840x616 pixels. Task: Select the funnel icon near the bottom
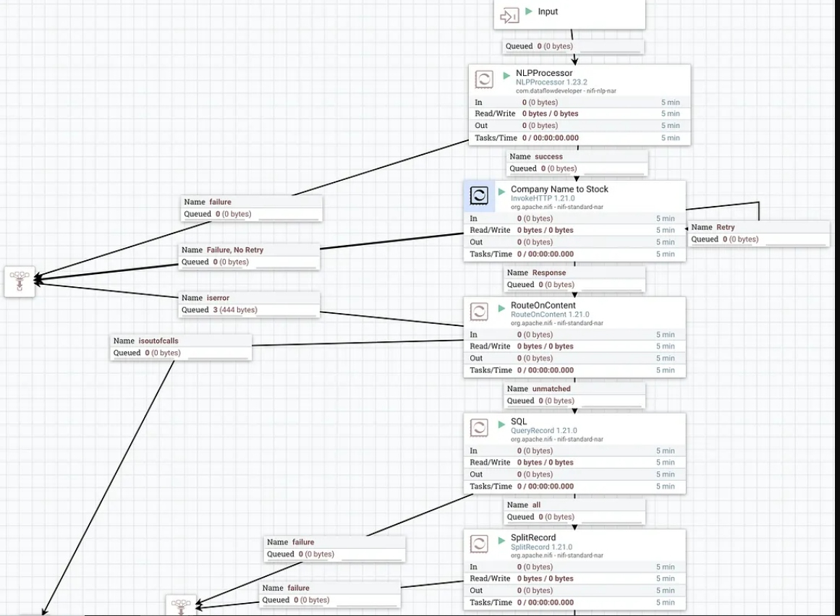(181, 605)
